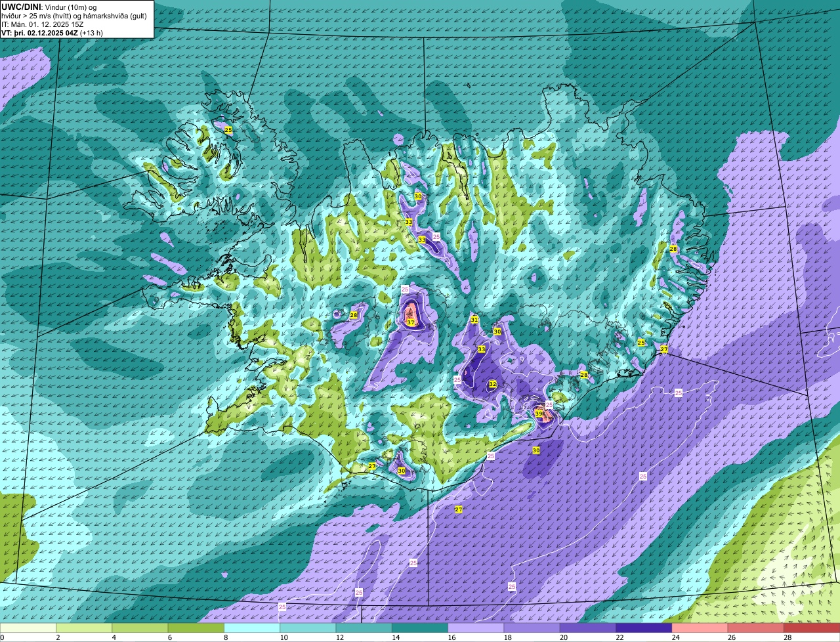Image resolution: width=840 pixels, height=642 pixels.
Task: Click the 'hviður > 25 m/s' description line
Action: [x=74, y=16]
